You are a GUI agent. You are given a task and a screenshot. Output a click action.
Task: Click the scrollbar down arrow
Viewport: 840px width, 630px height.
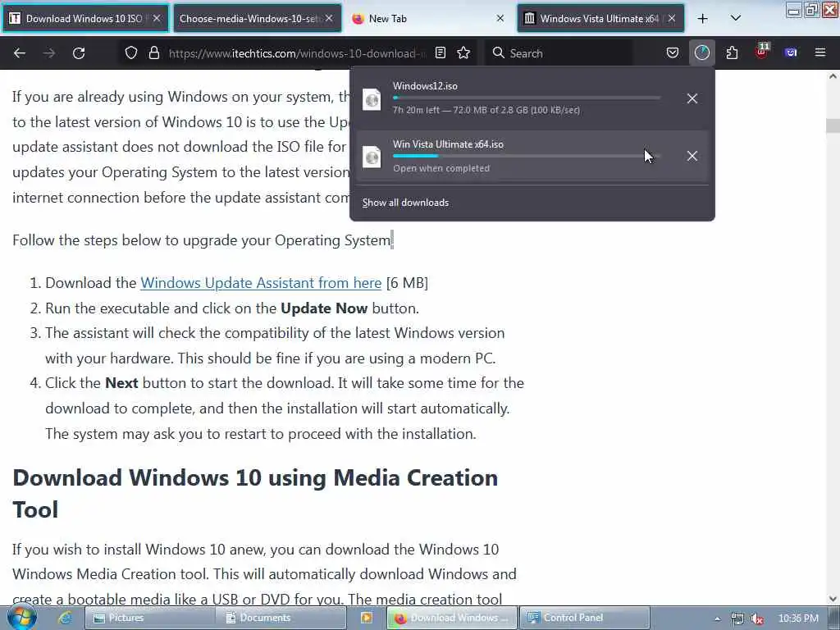tap(833, 599)
